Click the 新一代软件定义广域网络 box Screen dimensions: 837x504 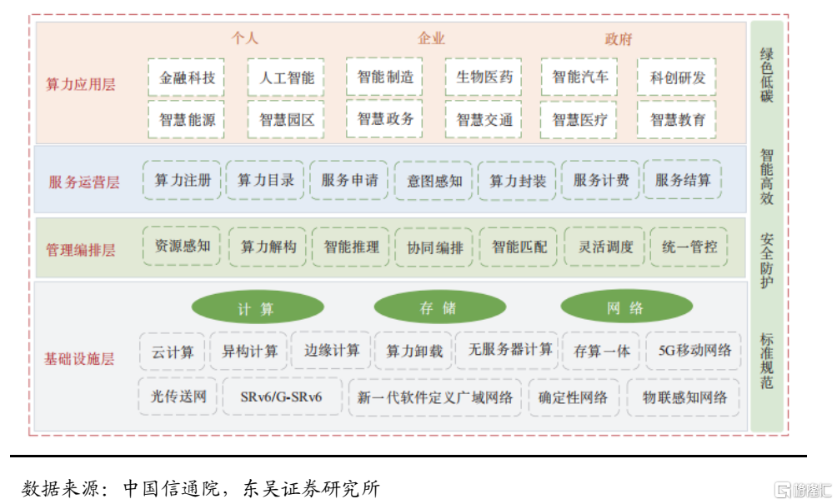(x=435, y=397)
